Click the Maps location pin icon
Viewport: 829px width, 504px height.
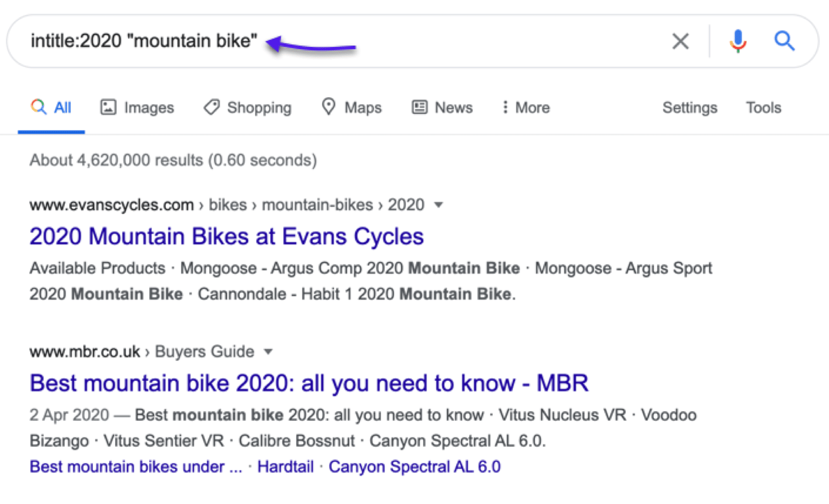click(329, 107)
